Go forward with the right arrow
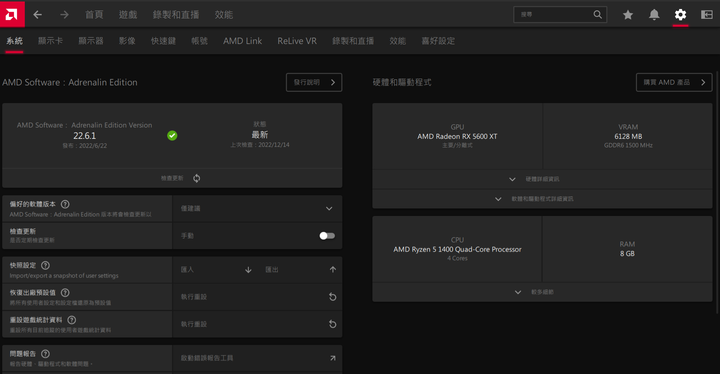 pos(64,15)
